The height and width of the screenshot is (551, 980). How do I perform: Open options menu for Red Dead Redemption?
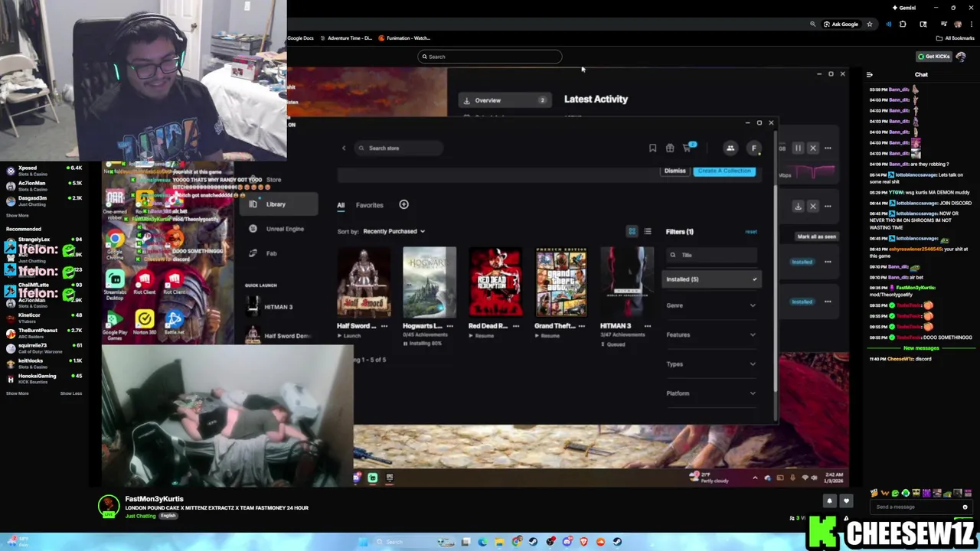click(516, 326)
